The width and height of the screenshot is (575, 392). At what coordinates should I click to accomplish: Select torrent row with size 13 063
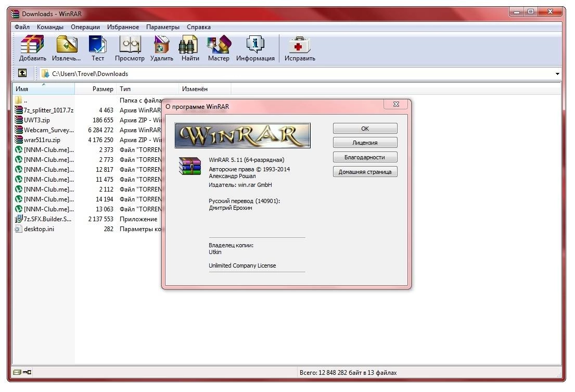click(x=88, y=209)
